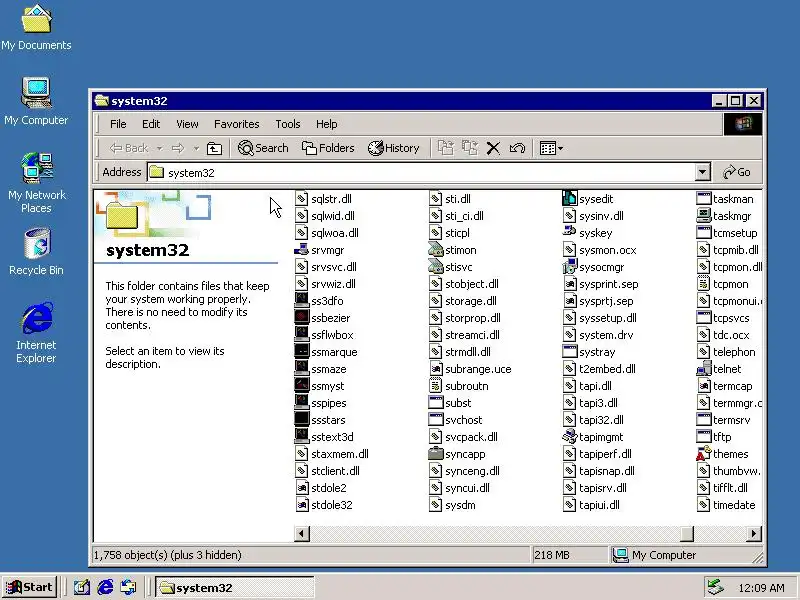Click the Copy To toolbar icon
The width and height of the screenshot is (800, 600).
click(x=469, y=148)
